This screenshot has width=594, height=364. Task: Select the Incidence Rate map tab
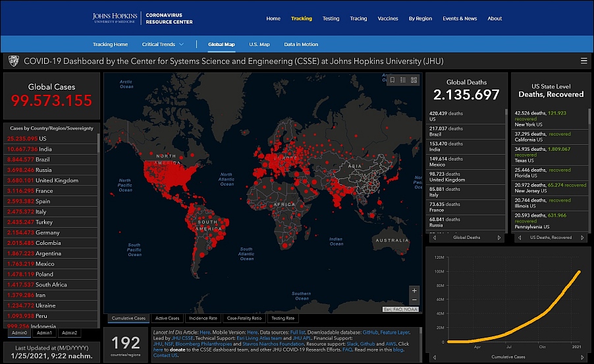203,318
